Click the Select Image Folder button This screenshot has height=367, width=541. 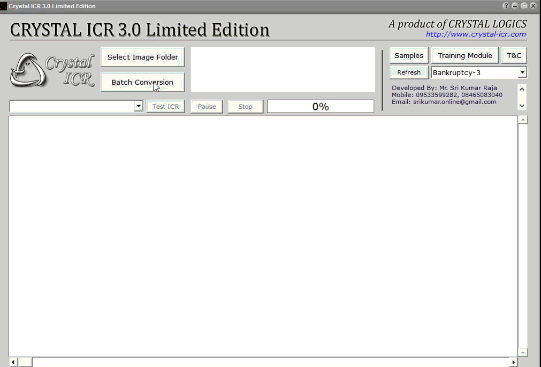[x=142, y=57]
